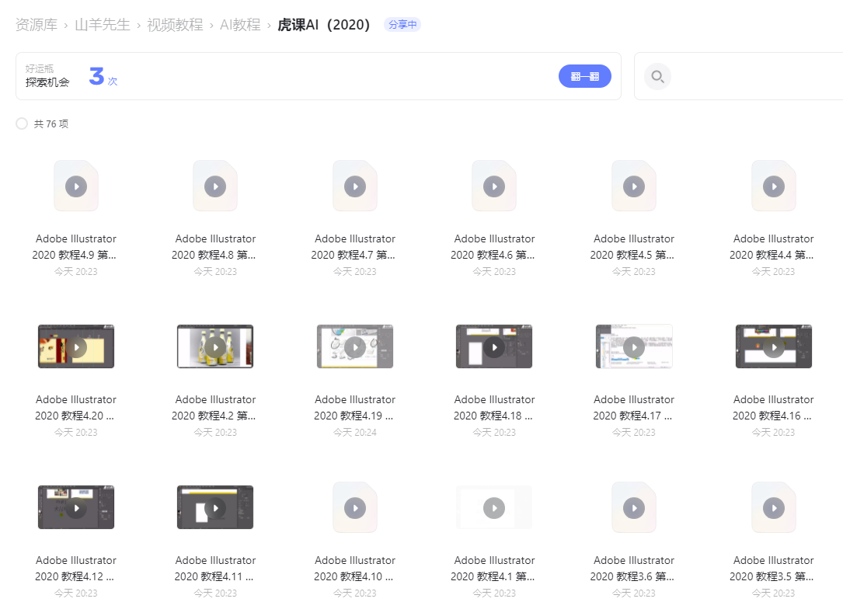Screen dimensions: 843x616
Task: Open Adobe Illustrator 2020 教程3.6 file icon
Action: click(634, 508)
